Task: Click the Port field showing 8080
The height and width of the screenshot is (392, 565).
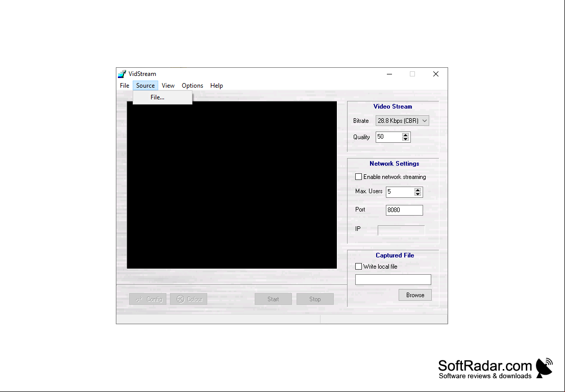Action: 404,210
